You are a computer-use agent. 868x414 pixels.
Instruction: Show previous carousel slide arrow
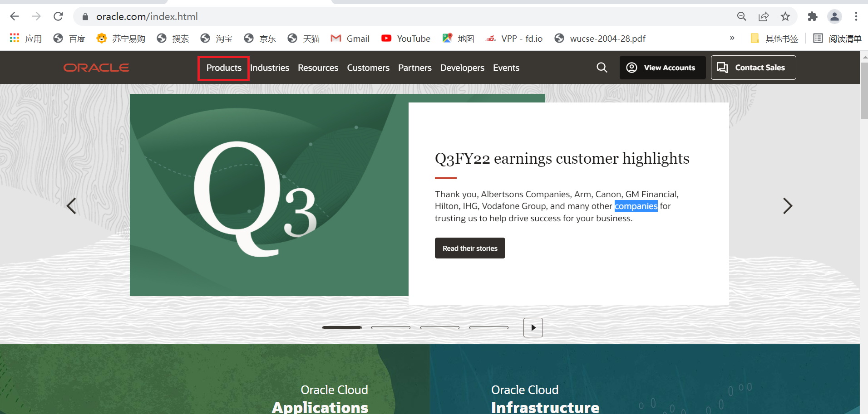[71, 206]
